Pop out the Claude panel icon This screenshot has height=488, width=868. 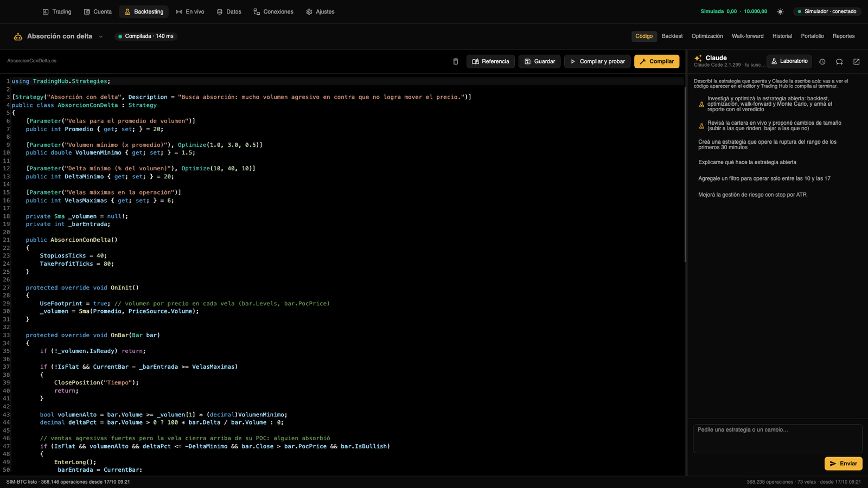pyautogui.click(x=857, y=61)
